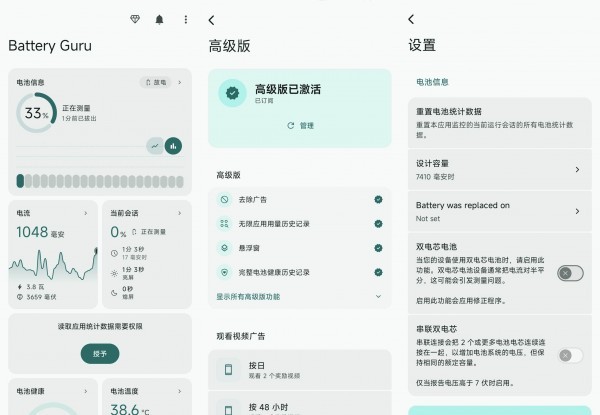Click the 管理 subscription button
This screenshot has height=415, width=600.
click(300, 125)
